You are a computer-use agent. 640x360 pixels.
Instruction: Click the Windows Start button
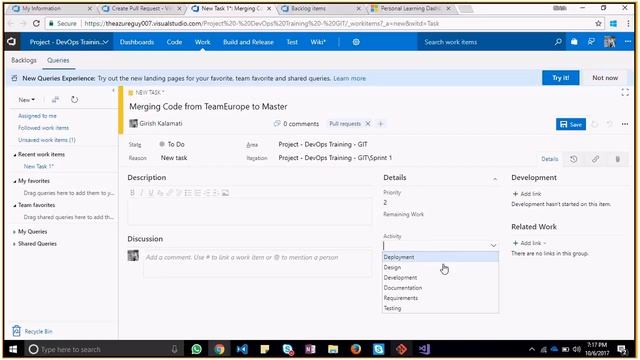(x=13, y=349)
